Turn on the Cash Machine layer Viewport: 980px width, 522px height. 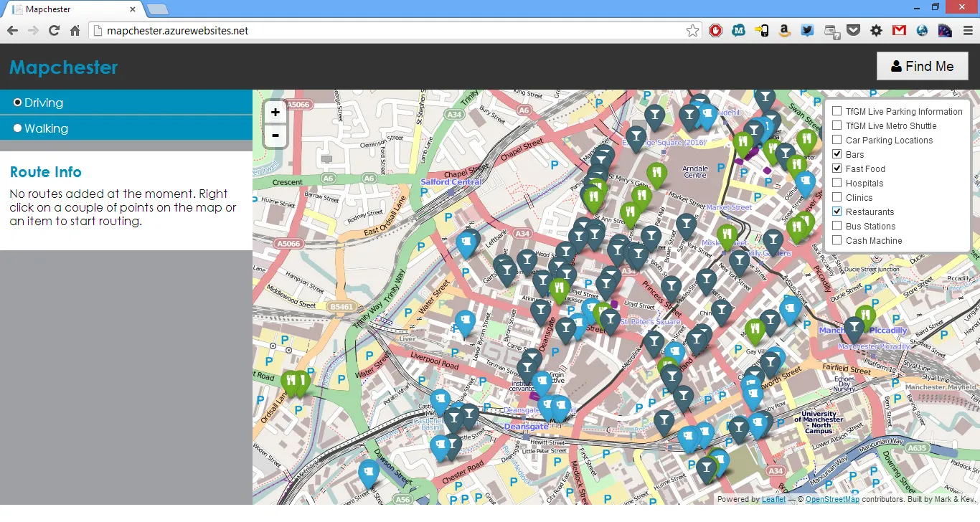[837, 240]
